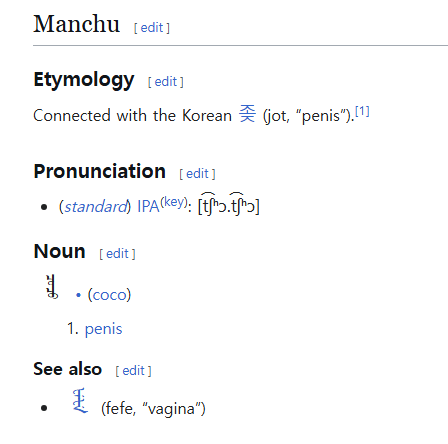Open the italic 'standard' link
Viewport: 448px width, 444px height.
pyautogui.click(x=95, y=207)
